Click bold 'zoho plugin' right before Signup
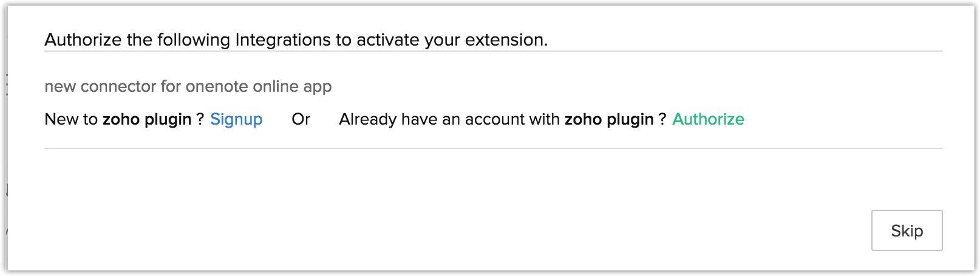 [147, 119]
